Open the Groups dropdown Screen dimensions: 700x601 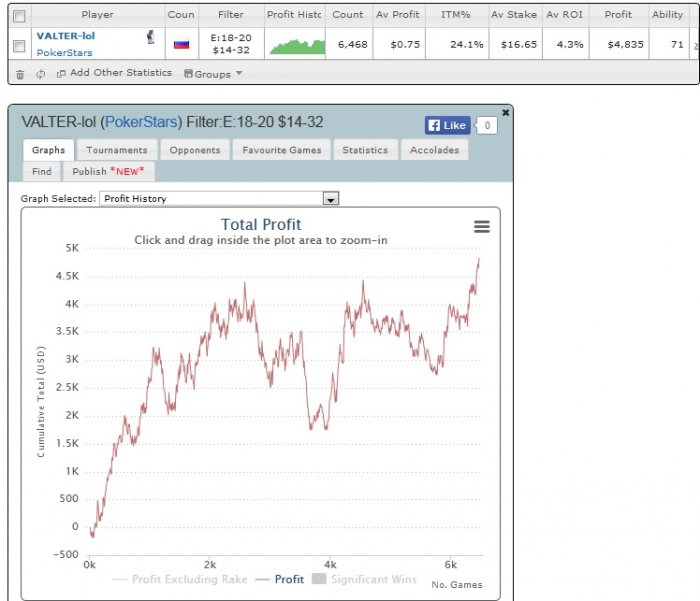pyautogui.click(x=213, y=74)
